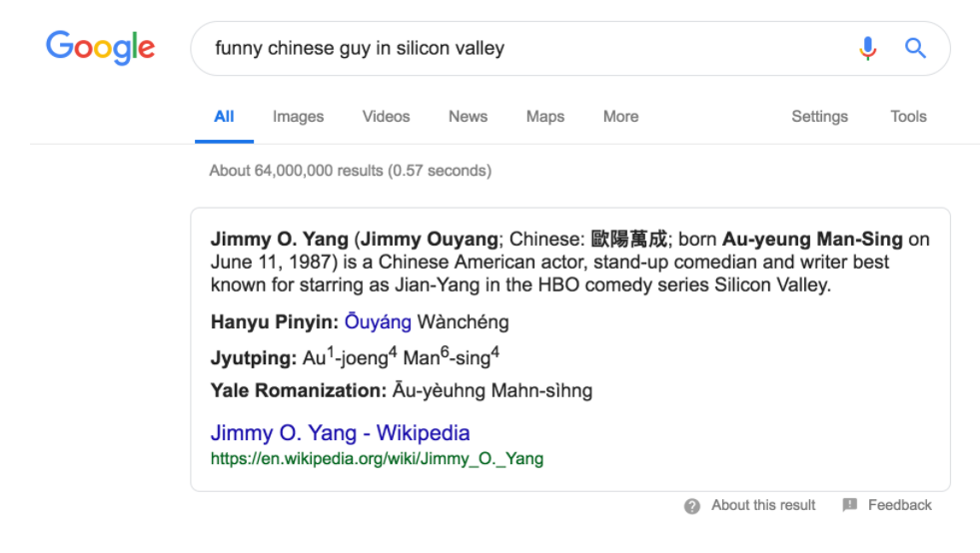The image size is (980, 553).
Task: Open the Jimmy O. Yang - Wikipedia link
Action: [340, 432]
